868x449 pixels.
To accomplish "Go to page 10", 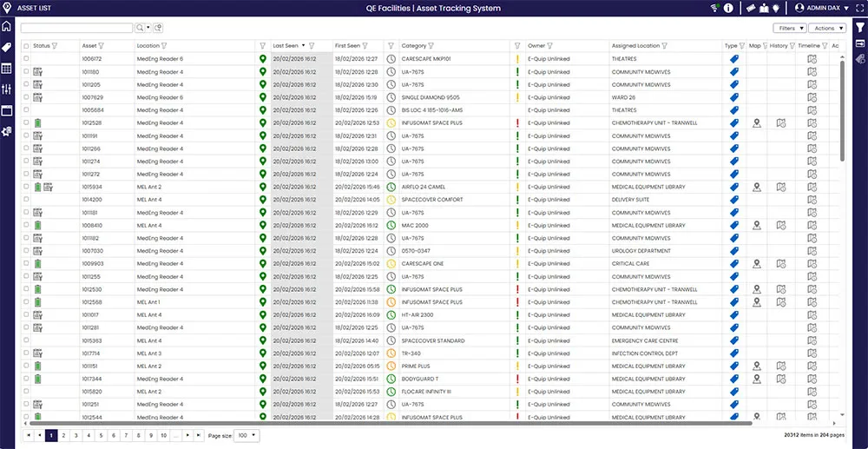I will click(164, 436).
